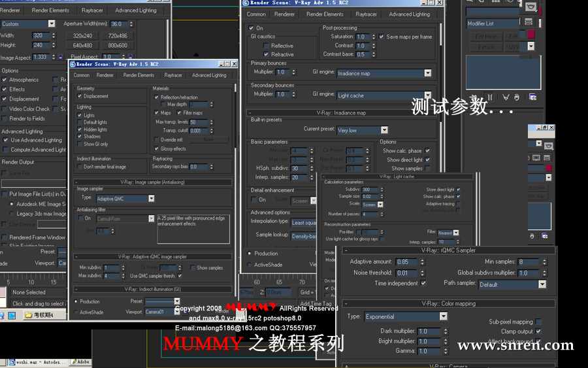Toggle Reflective GI caustics checkbox
Viewport: 588px width, 368px height.
point(267,46)
